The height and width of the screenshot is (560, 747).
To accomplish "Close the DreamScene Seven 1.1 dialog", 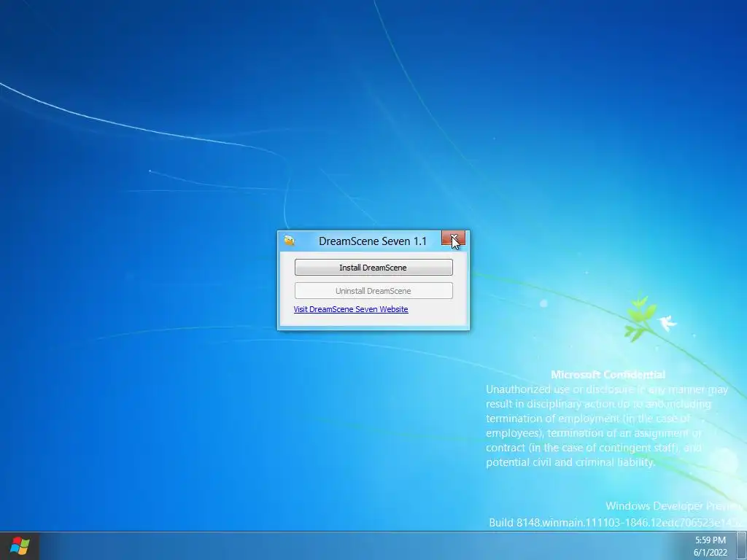I will [453, 238].
